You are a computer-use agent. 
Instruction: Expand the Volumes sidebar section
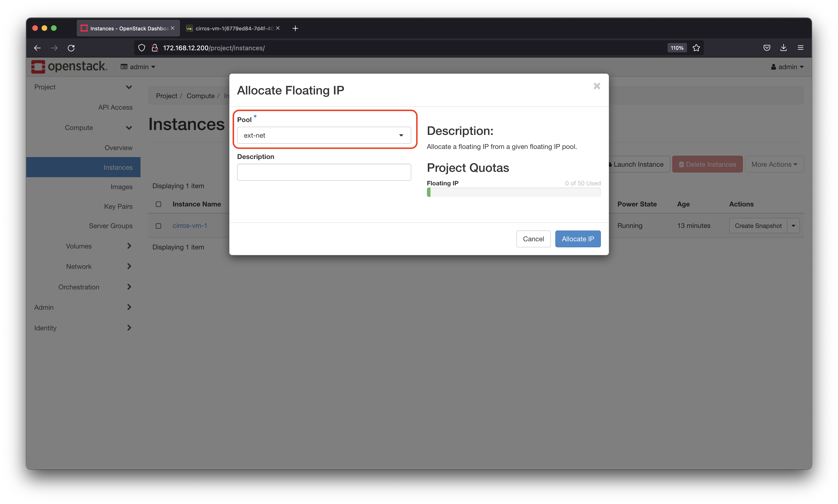click(x=98, y=246)
